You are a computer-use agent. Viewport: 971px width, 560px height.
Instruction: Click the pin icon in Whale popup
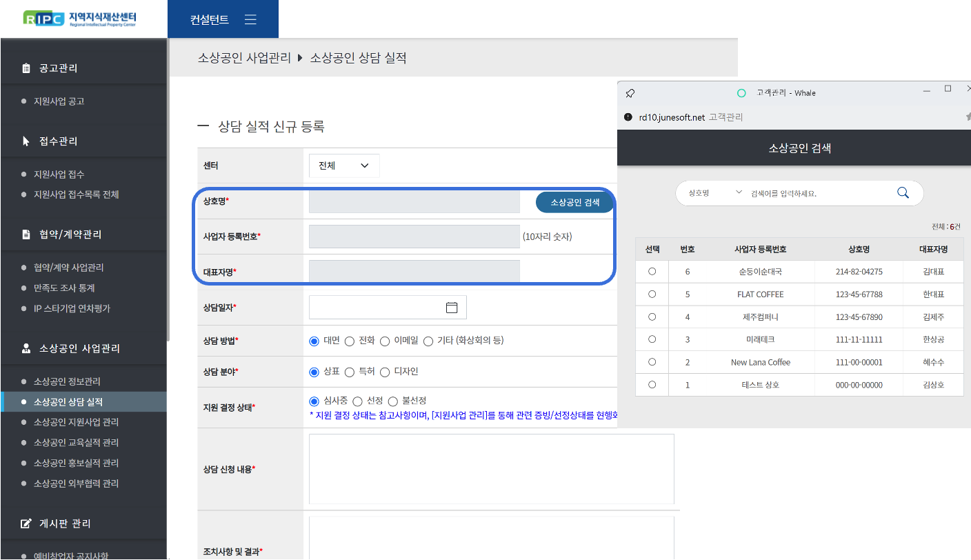[x=630, y=93]
